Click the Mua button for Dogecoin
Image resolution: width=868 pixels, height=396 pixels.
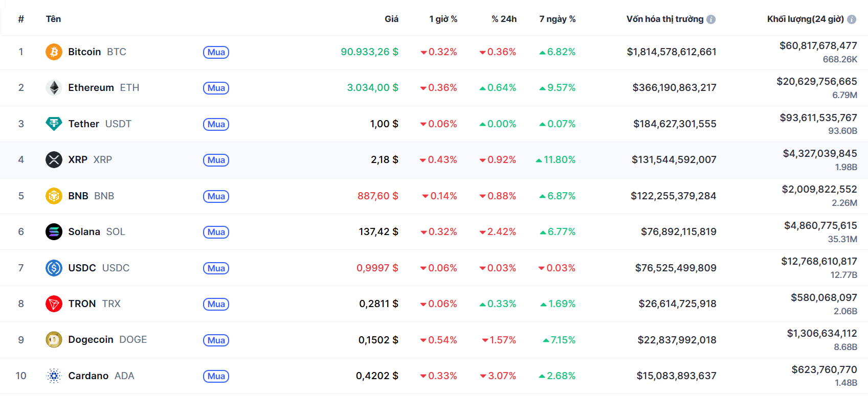(x=216, y=340)
